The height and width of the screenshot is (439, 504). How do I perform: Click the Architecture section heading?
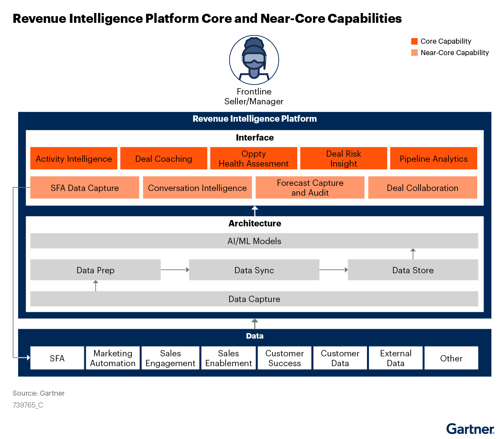(x=255, y=223)
